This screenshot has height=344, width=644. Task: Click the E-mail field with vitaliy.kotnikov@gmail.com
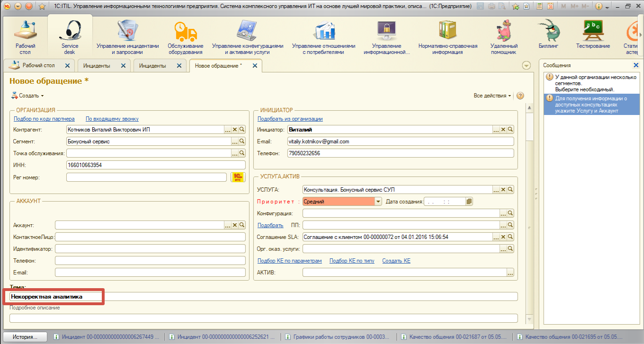400,141
